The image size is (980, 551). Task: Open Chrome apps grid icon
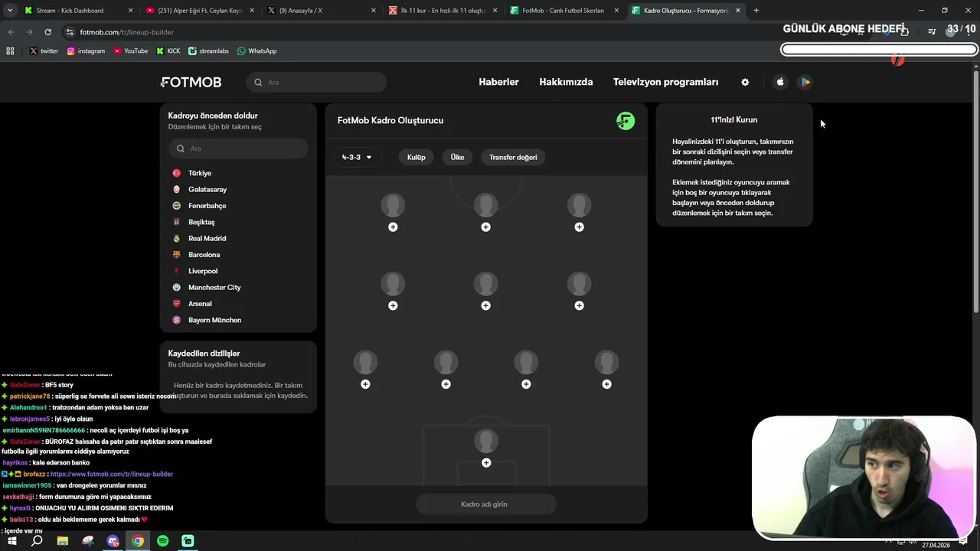10,51
